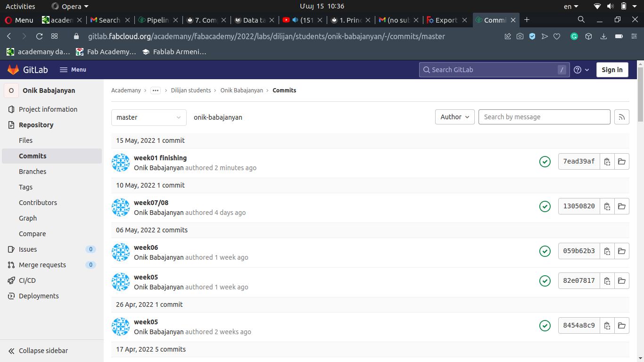
Task: Open the week07/08 commit
Action: [x=151, y=203]
